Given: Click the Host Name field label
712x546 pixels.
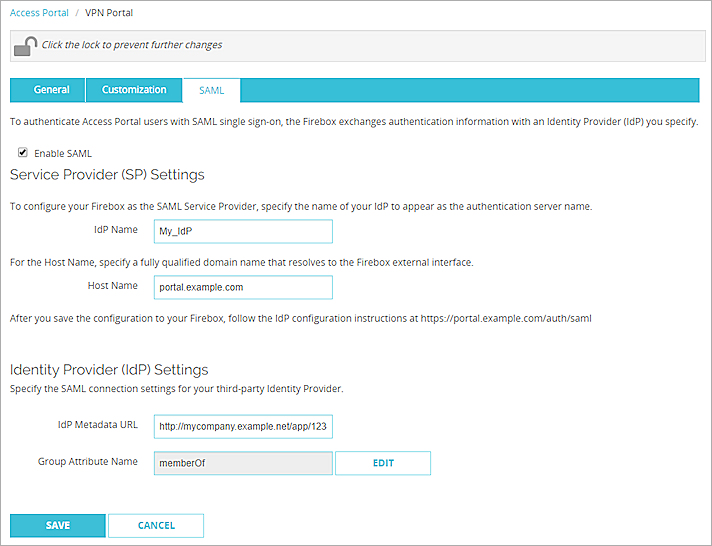Looking at the screenshot, I should 113,286.
